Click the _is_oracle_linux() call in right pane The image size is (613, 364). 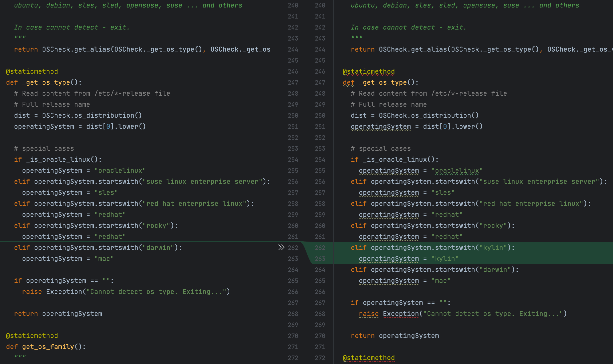click(x=398, y=159)
